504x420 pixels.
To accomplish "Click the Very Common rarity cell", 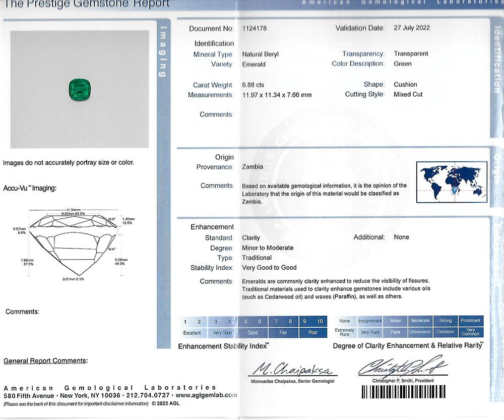I will click(471, 332).
